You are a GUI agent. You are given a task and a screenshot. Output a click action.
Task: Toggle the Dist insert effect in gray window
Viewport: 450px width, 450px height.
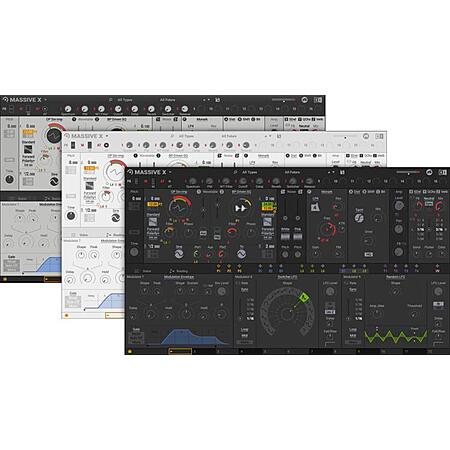226,119
